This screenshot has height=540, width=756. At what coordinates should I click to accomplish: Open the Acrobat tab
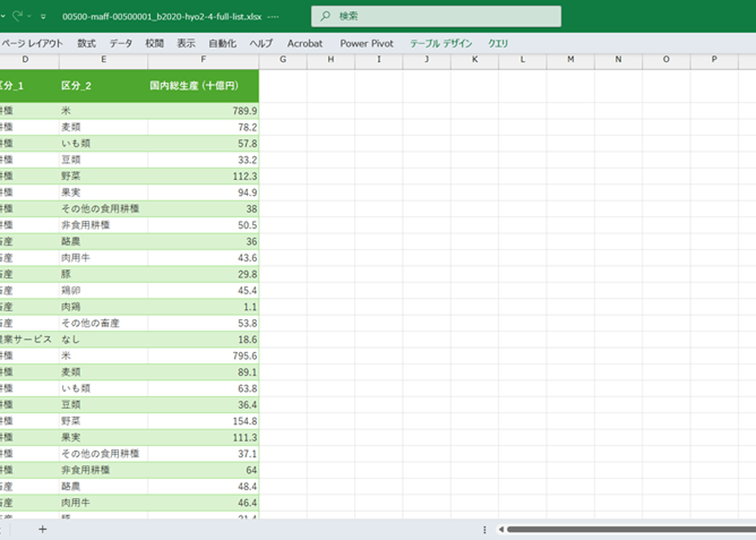tap(304, 43)
